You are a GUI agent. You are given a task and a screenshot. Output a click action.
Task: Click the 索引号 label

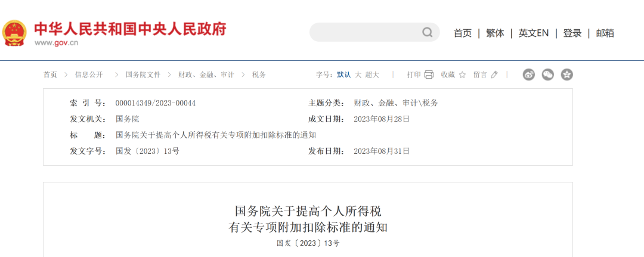(x=88, y=103)
